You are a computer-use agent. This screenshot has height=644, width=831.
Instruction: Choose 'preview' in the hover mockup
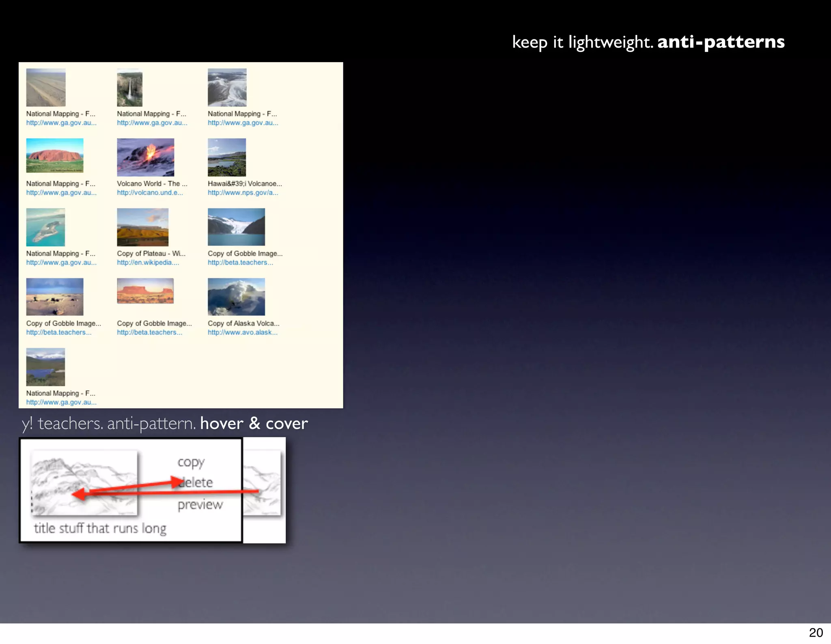click(x=200, y=505)
